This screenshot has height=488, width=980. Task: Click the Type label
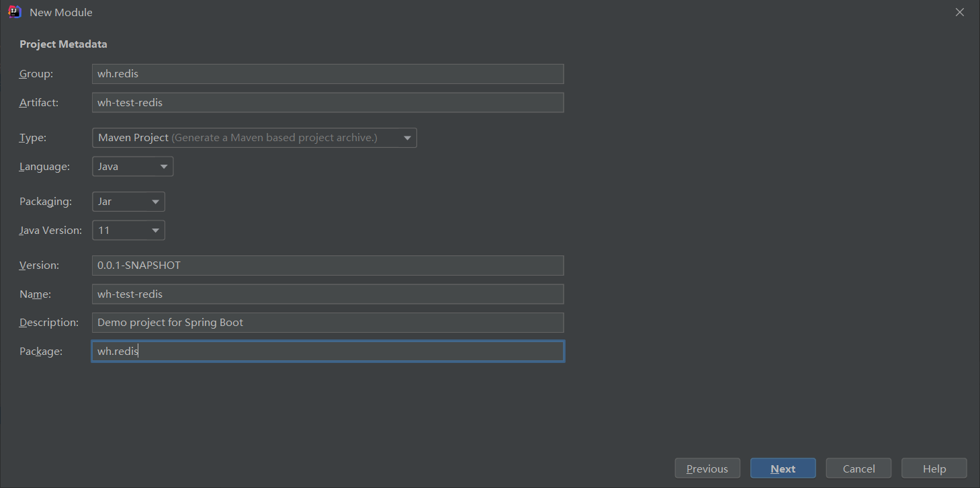tap(33, 138)
